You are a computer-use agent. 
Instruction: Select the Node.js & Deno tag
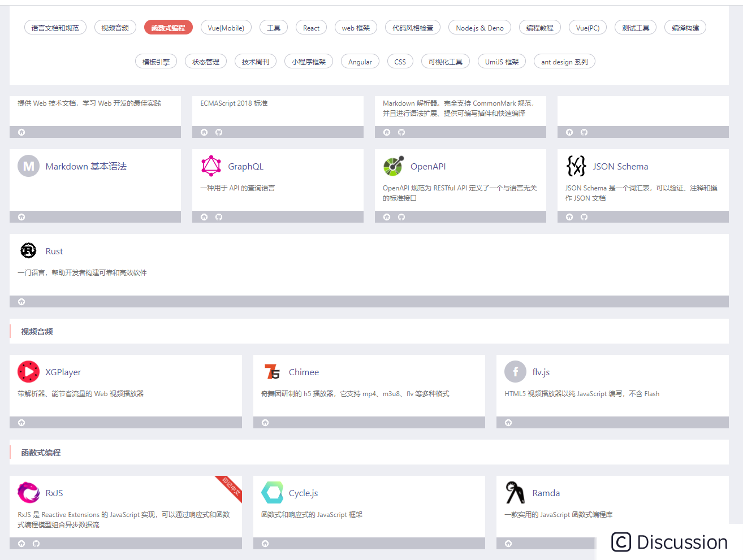[x=480, y=28]
